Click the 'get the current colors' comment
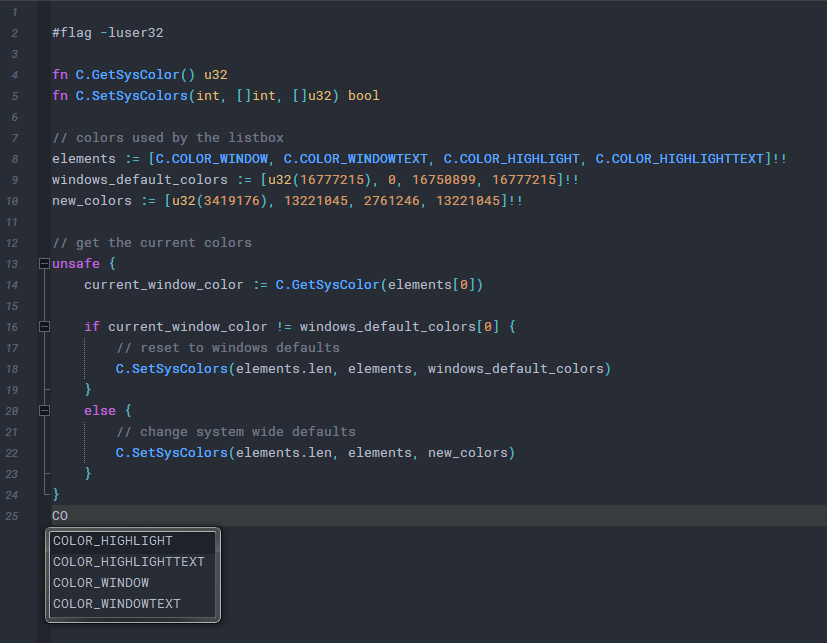The image size is (827, 643). pyautogui.click(x=151, y=243)
